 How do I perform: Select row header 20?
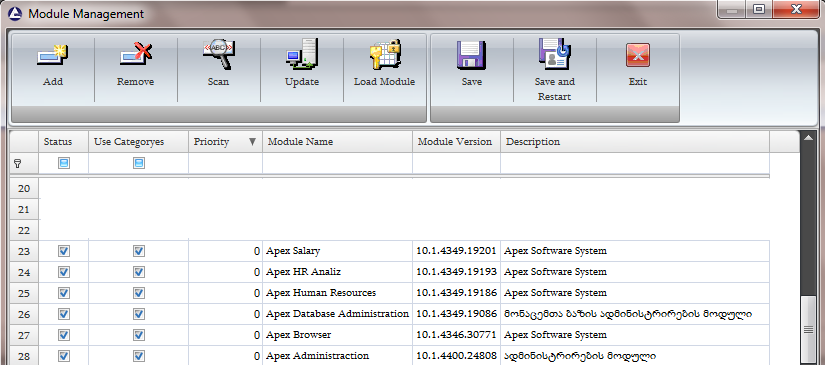[24, 188]
